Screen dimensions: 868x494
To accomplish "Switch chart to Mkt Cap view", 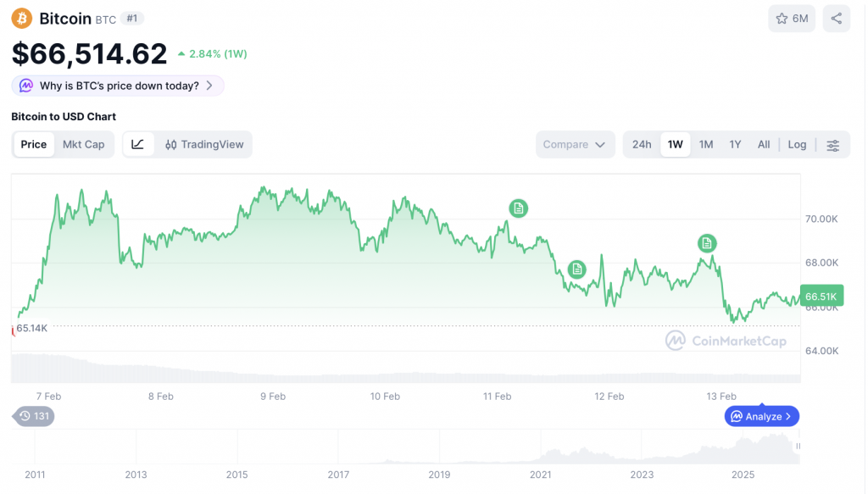I will click(83, 144).
